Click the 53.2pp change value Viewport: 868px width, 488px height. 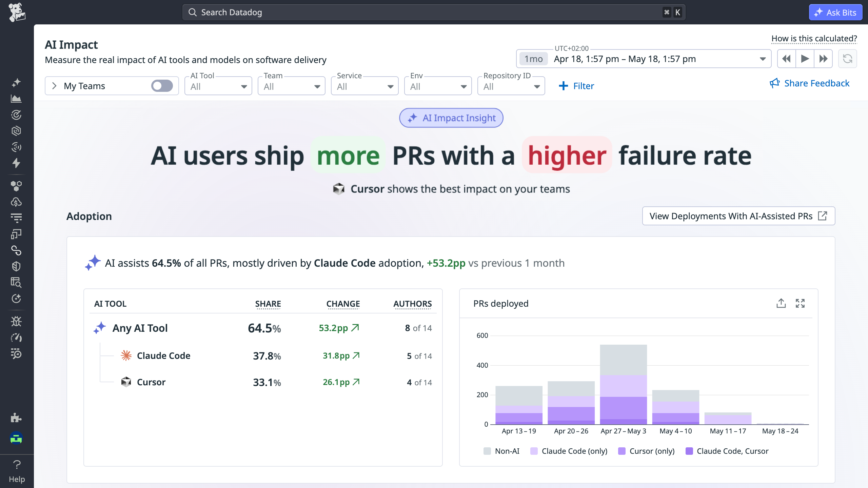339,328
